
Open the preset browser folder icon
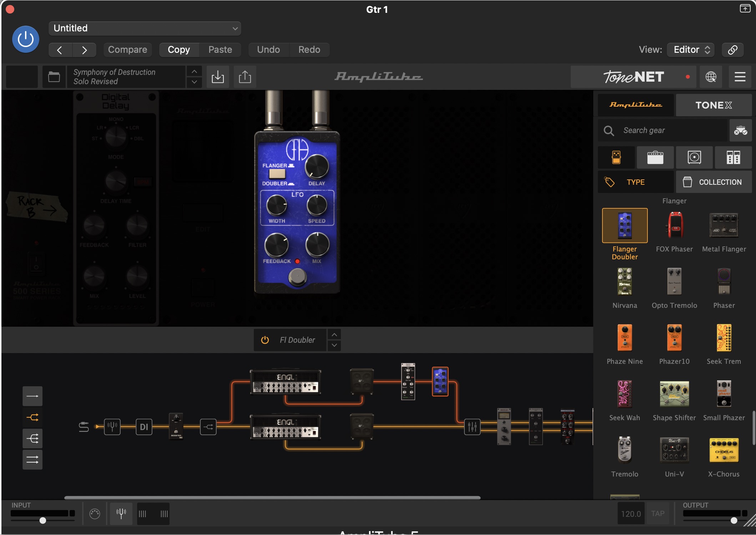54,77
